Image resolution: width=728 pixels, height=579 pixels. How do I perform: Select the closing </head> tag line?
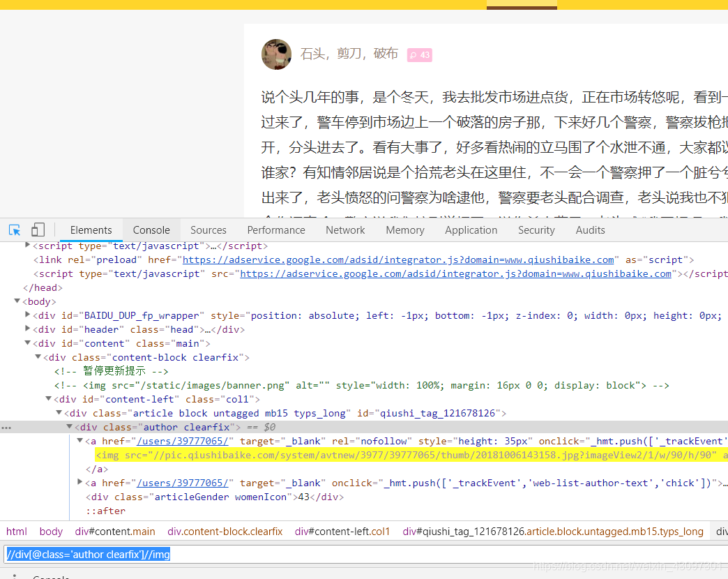pyautogui.click(x=43, y=287)
